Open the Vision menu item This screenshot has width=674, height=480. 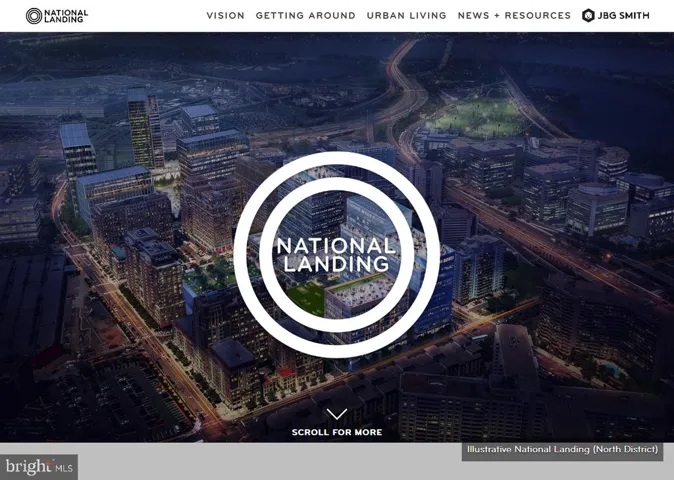point(225,15)
